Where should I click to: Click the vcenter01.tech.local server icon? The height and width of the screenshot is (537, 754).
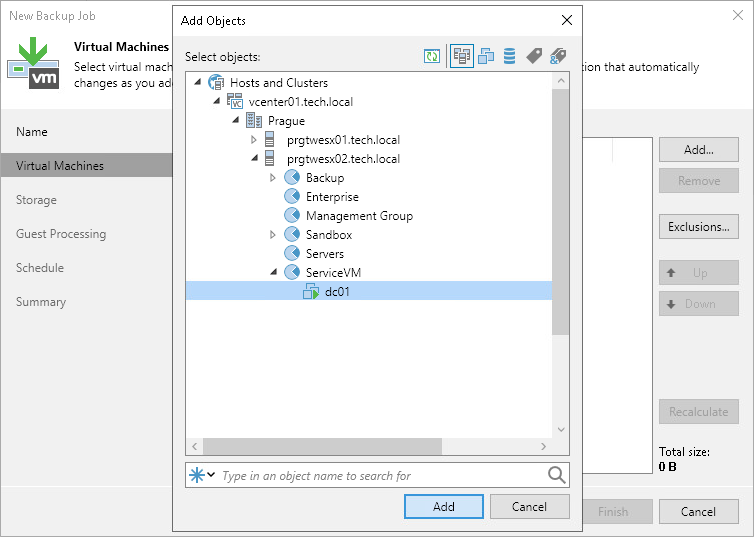click(235, 101)
